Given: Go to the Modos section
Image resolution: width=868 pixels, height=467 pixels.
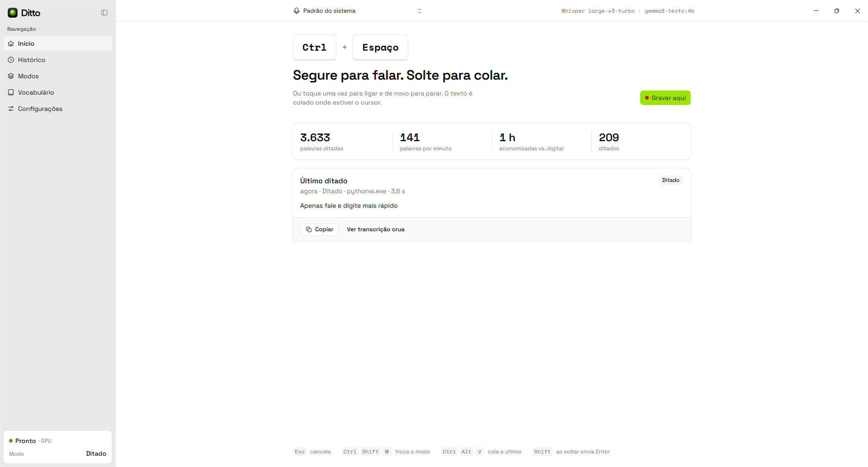Looking at the screenshot, I should (57, 76).
